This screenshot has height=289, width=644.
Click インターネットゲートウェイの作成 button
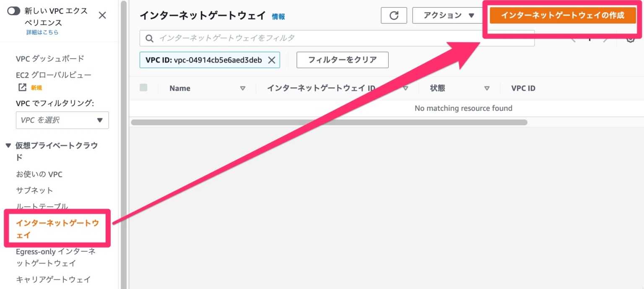coord(562,15)
